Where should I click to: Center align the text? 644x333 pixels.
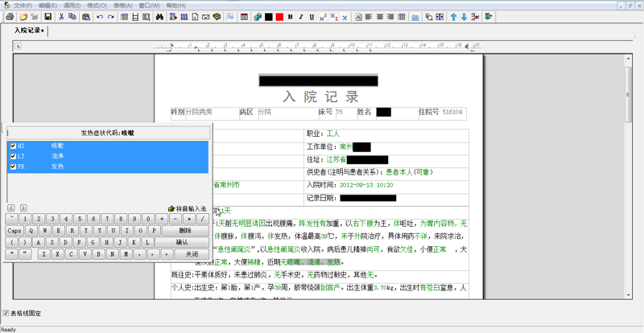click(x=379, y=17)
